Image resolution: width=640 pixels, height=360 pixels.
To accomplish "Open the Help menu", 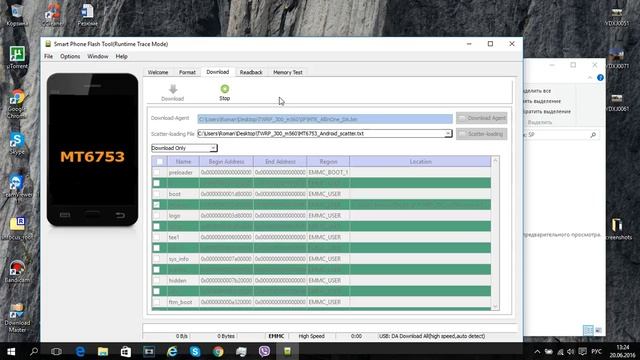I will 122,56.
